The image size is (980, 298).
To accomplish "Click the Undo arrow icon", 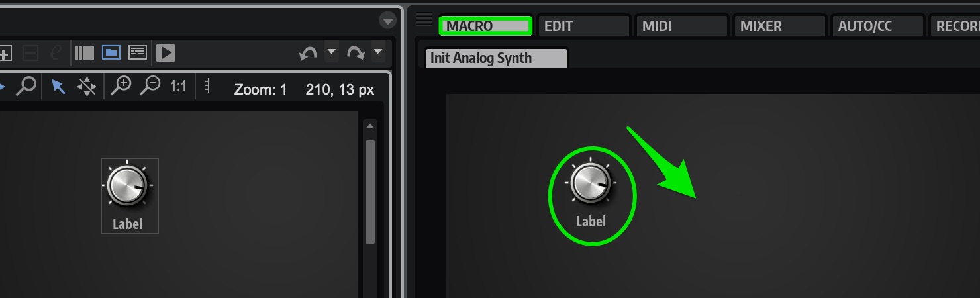I will pyautogui.click(x=309, y=54).
